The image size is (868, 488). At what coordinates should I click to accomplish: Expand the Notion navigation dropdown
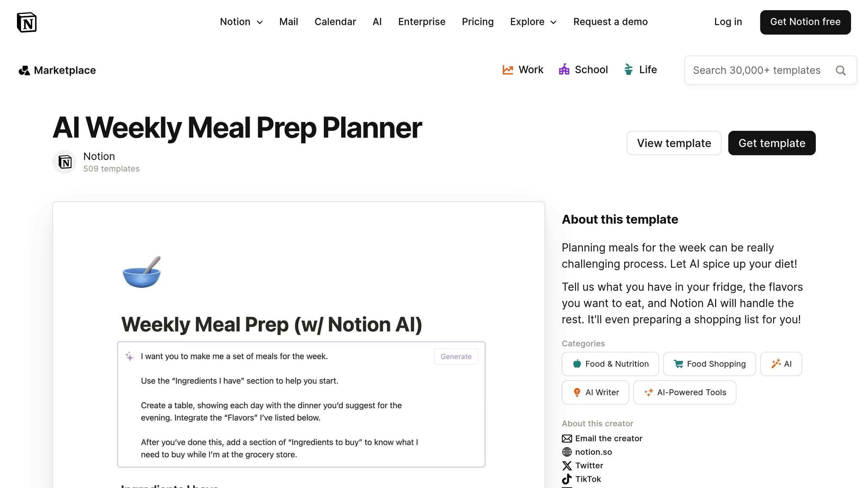click(x=260, y=22)
